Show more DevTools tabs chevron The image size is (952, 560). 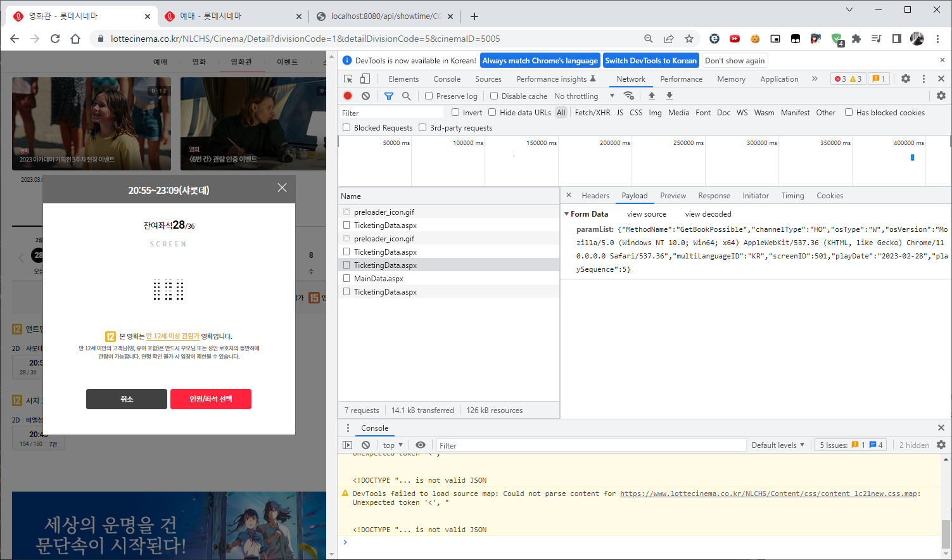click(815, 79)
